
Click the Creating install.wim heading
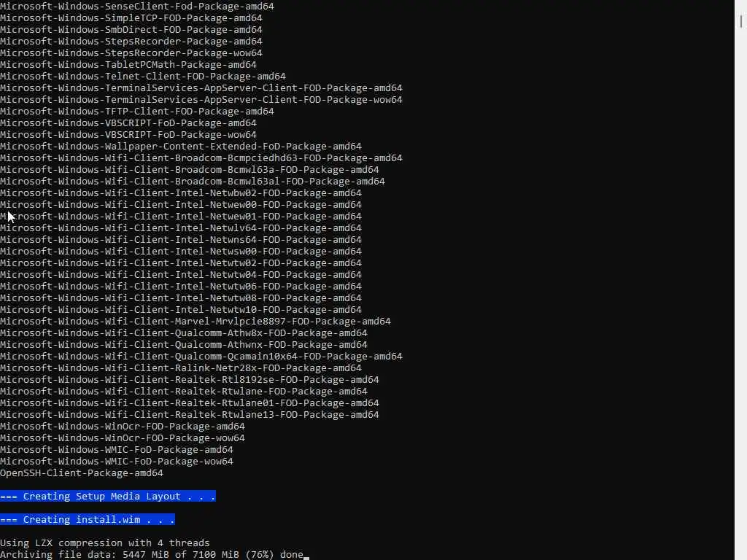click(x=88, y=519)
